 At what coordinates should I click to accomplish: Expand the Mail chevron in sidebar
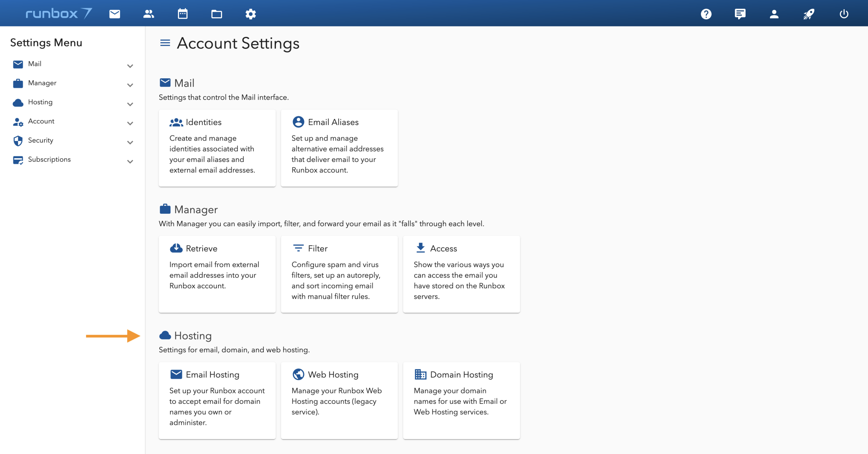coord(130,66)
